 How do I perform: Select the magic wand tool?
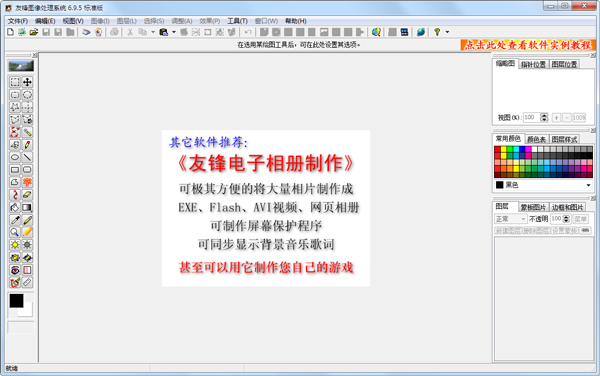tap(27, 132)
